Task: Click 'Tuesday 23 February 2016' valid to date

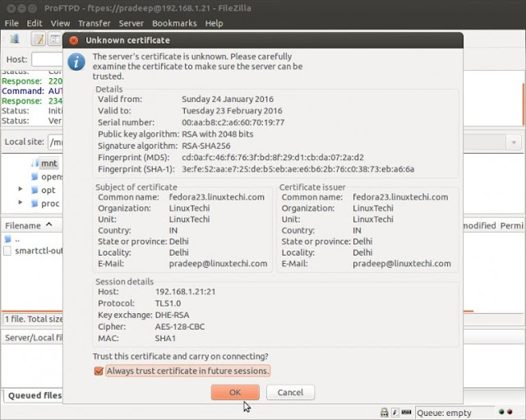Action: click(232, 111)
